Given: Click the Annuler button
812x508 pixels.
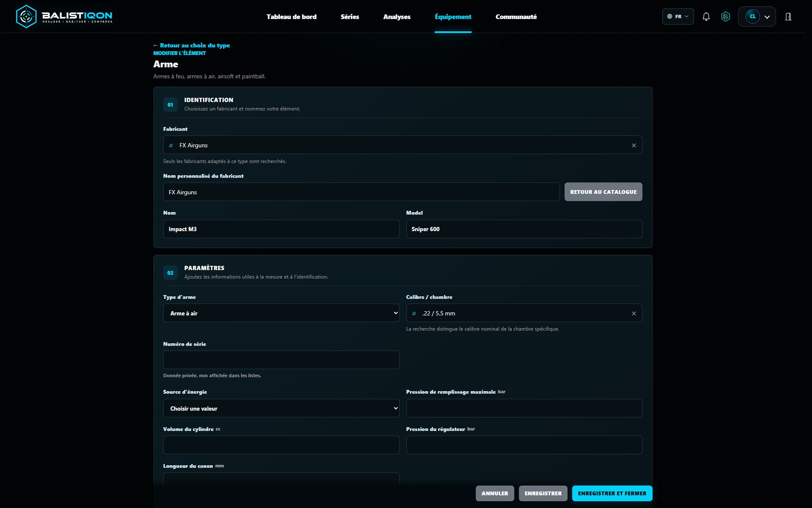Looking at the screenshot, I should (x=495, y=493).
